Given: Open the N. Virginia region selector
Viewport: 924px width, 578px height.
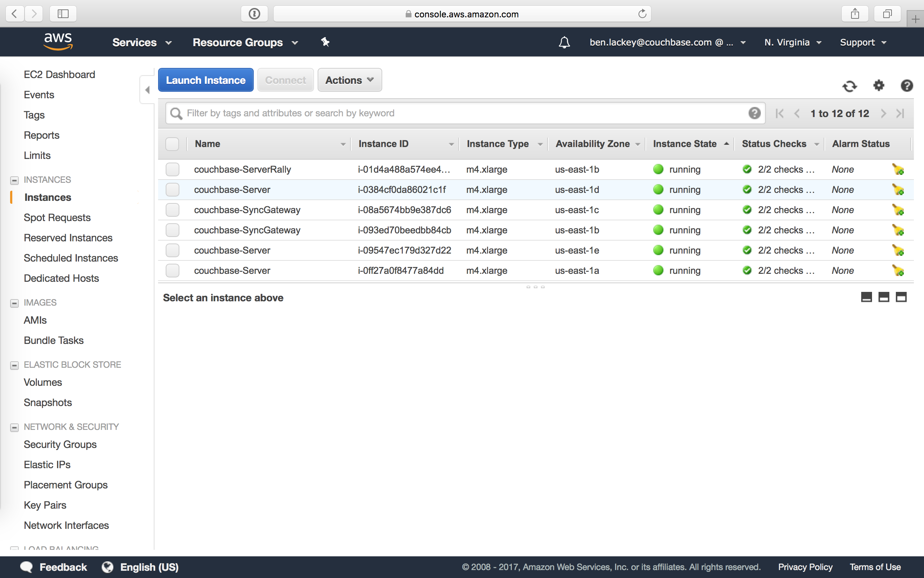Looking at the screenshot, I should (793, 42).
